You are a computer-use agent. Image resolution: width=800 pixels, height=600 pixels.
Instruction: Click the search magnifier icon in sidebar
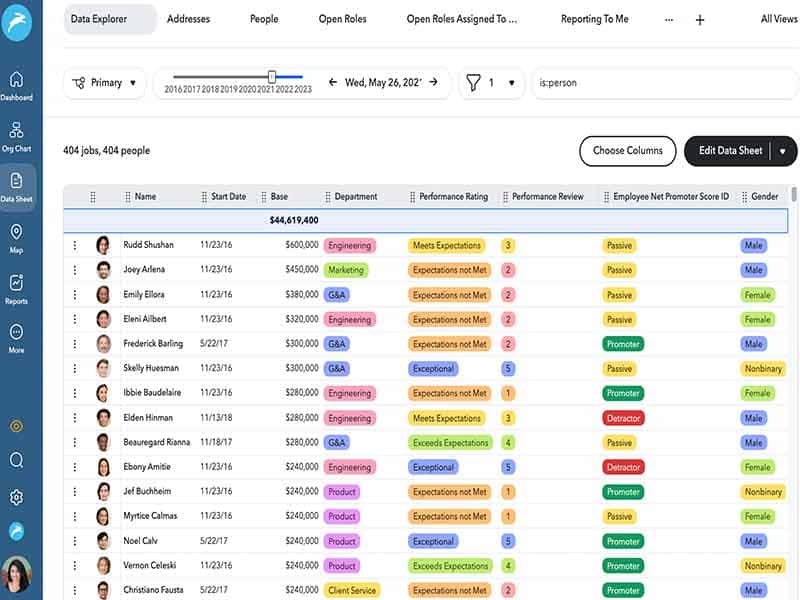pos(16,460)
